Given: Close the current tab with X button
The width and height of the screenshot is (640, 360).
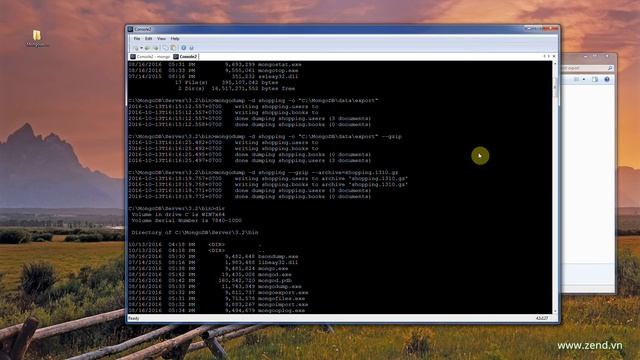Looking at the screenshot, I should click(554, 56).
